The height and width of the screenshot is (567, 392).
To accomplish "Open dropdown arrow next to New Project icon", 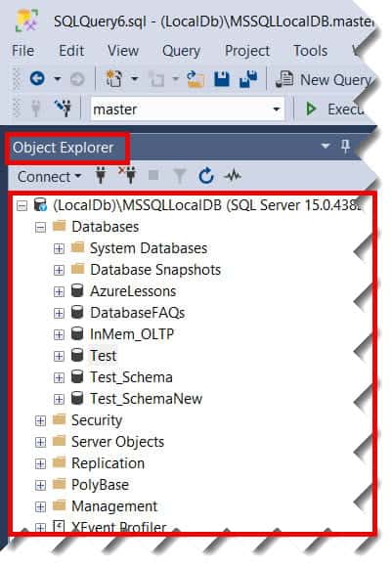I will [134, 78].
